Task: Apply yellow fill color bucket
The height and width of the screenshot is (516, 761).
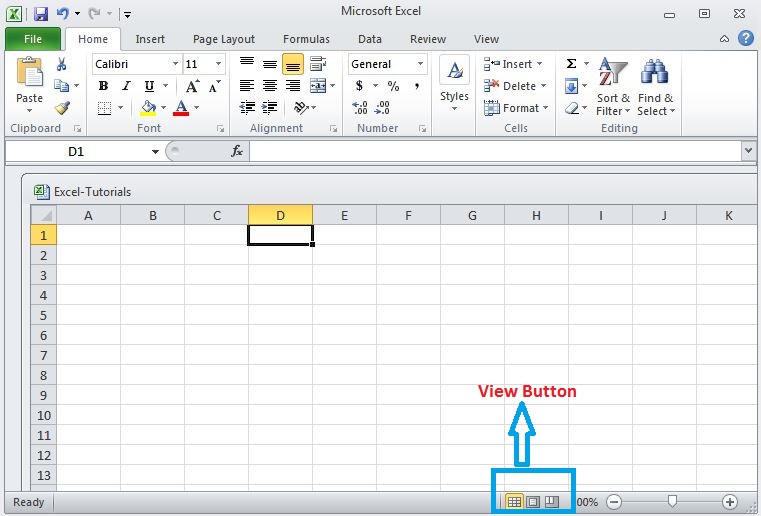Action: tap(148, 108)
